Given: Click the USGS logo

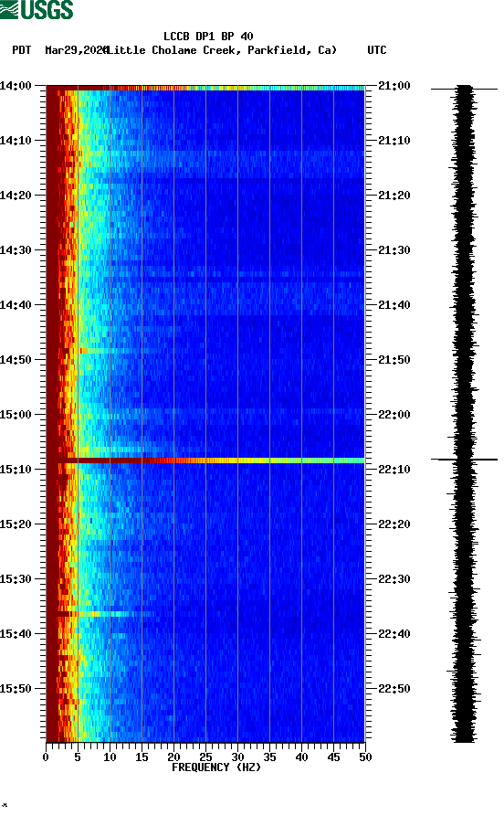Looking at the screenshot, I should coord(37,9).
